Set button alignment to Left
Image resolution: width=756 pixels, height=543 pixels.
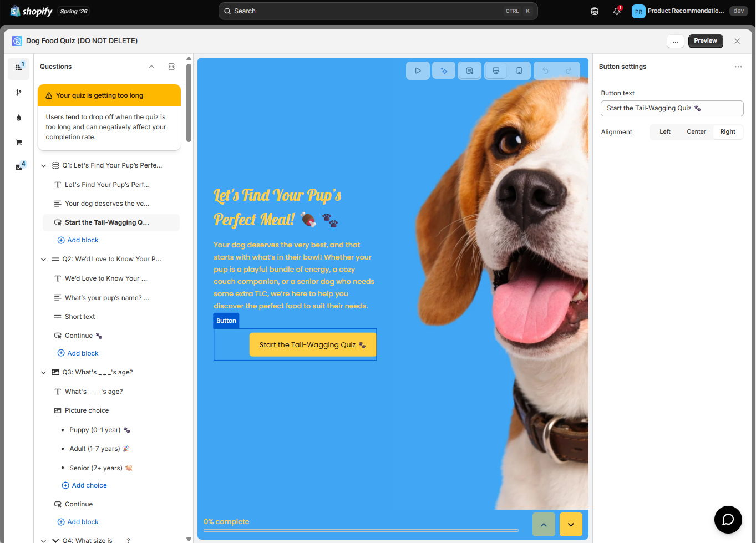pos(665,132)
